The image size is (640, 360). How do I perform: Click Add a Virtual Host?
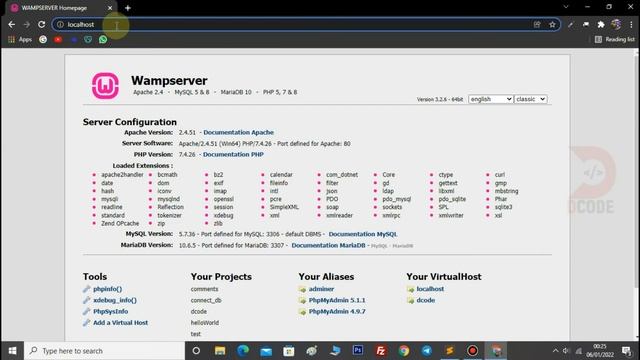pos(120,322)
